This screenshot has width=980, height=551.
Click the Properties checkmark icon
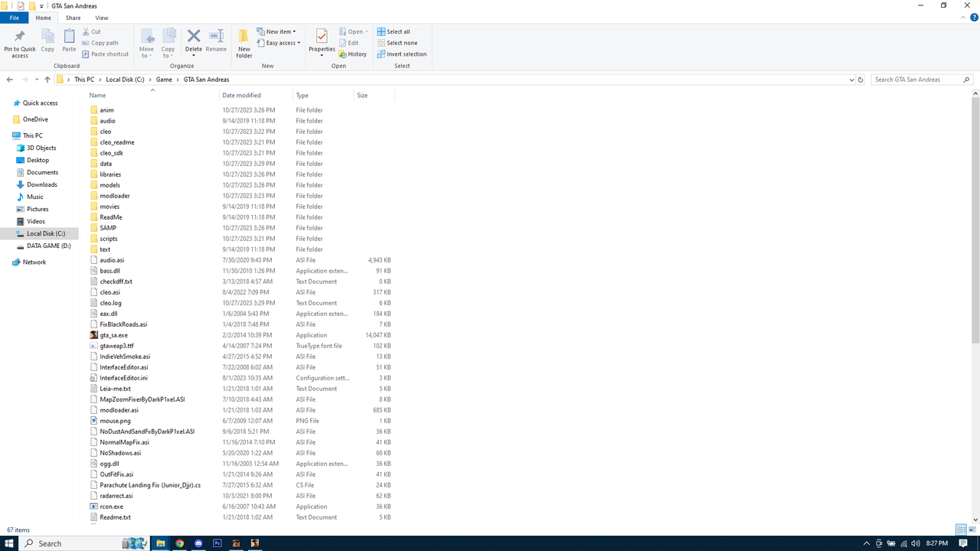(322, 37)
